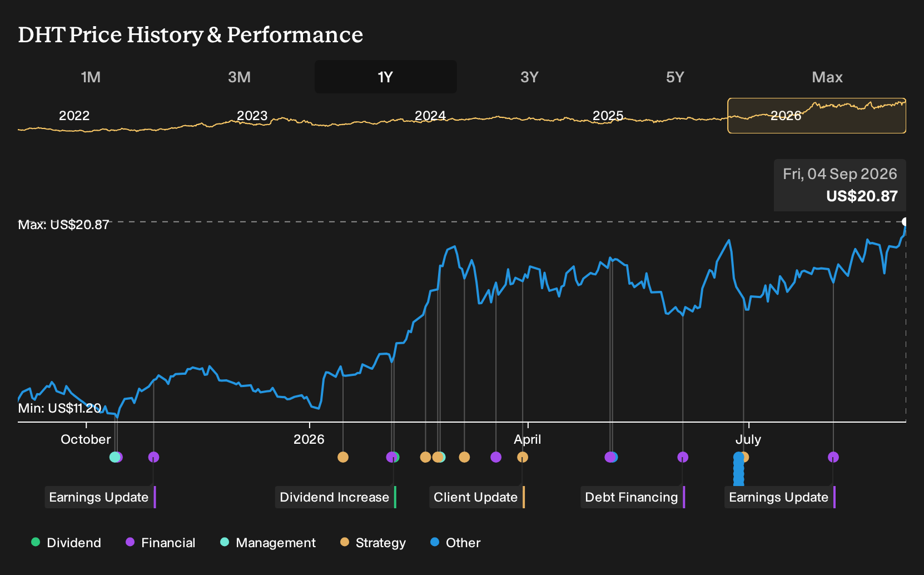Open the 3Y time range view
924x575 pixels.
(529, 77)
